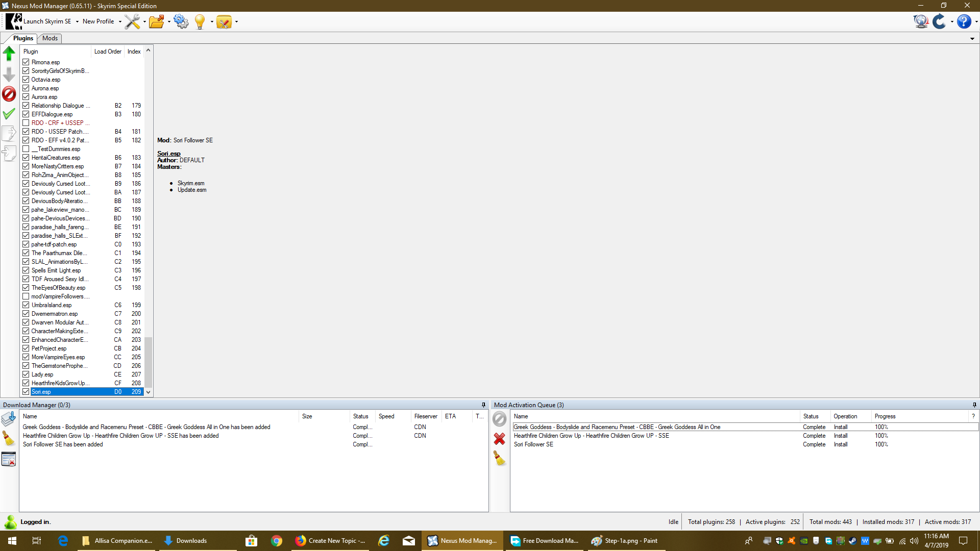Viewport: 980px width, 551px height.
Task: Sort by Index column header
Action: [x=134, y=52]
